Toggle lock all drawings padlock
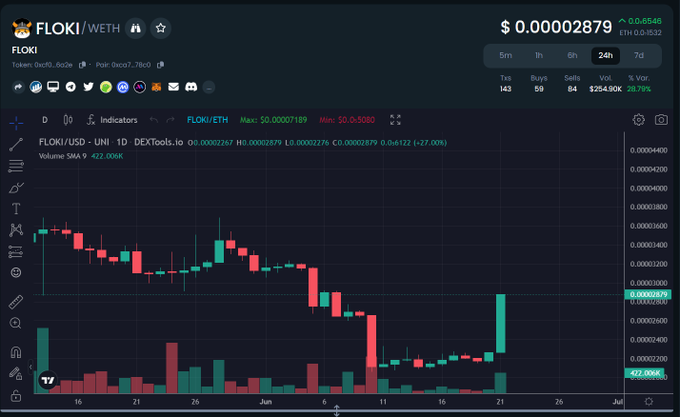The width and height of the screenshot is (680, 417). (x=16, y=395)
